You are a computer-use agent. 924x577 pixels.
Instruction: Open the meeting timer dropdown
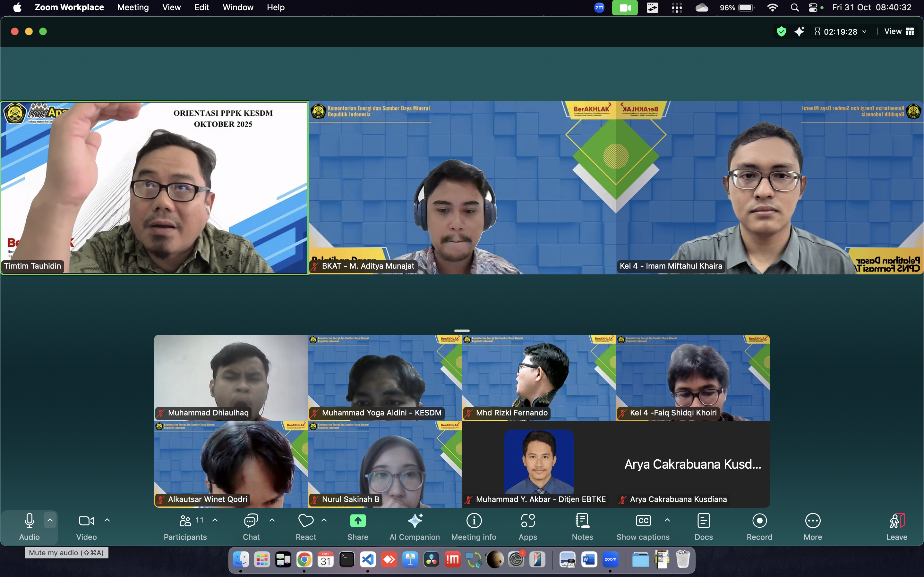pyautogui.click(x=864, y=32)
